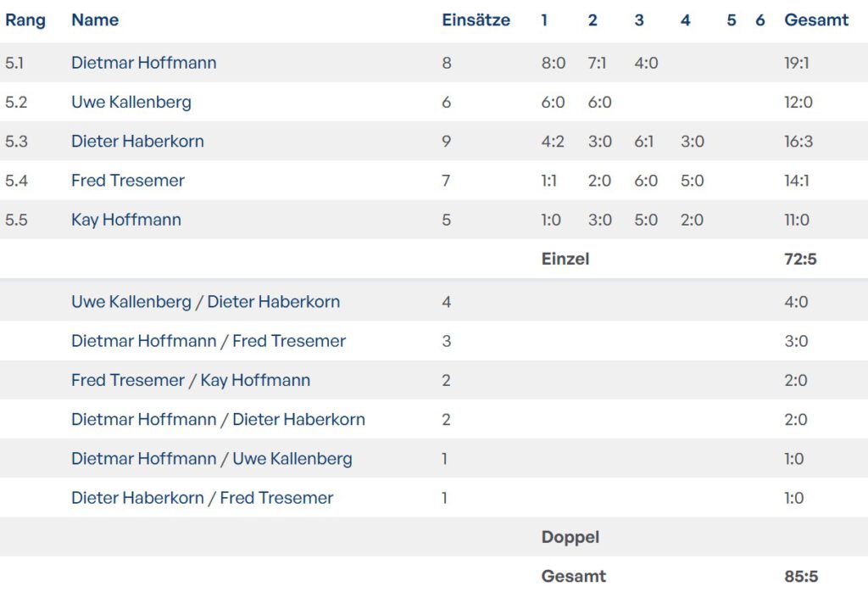The image size is (868, 592).
Task: Select the Einsätze column header
Action: pyautogui.click(x=476, y=20)
